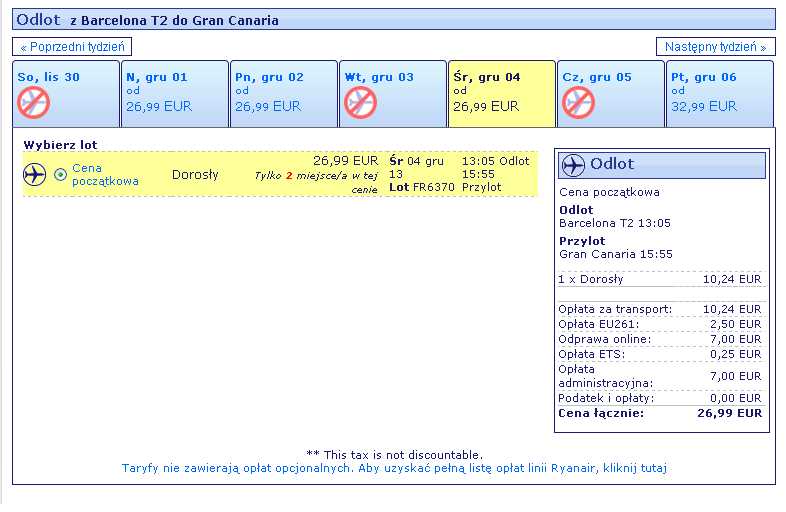786x512 pixels.
Task: Click the airplane icon in Odlot summary header
Action: click(x=573, y=165)
